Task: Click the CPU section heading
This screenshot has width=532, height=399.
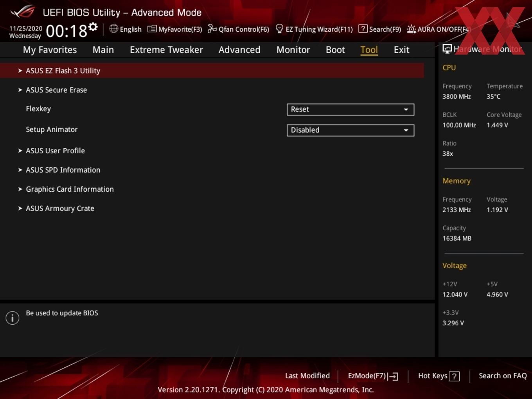Action: [x=449, y=68]
